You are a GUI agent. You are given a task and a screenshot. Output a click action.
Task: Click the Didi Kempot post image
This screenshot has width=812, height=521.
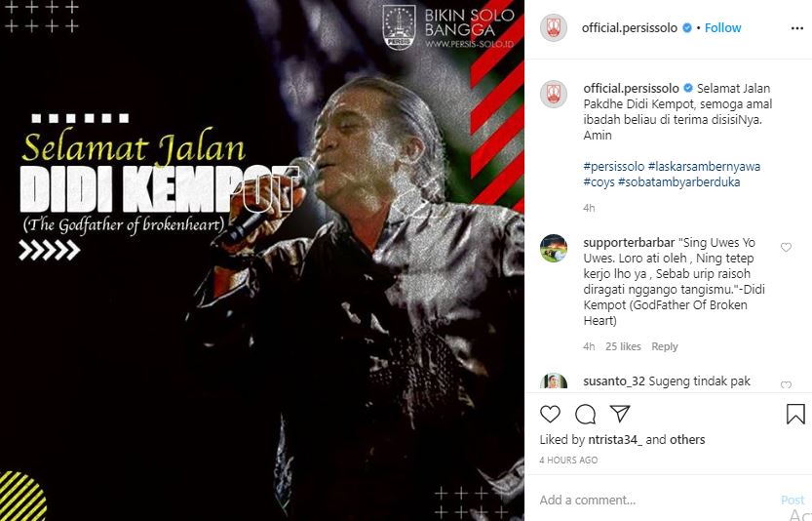pyautogui.click(x=262, y=260)
